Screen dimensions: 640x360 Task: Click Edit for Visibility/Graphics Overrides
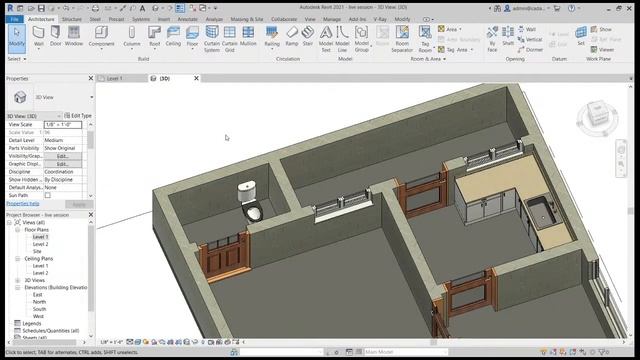click(x=62, y=156)
